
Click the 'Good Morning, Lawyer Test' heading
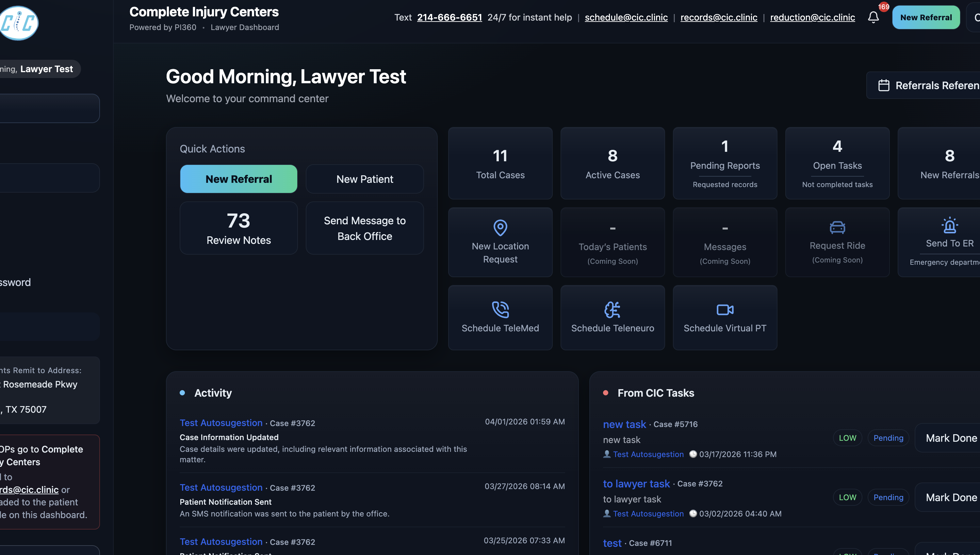coord(286,76)
